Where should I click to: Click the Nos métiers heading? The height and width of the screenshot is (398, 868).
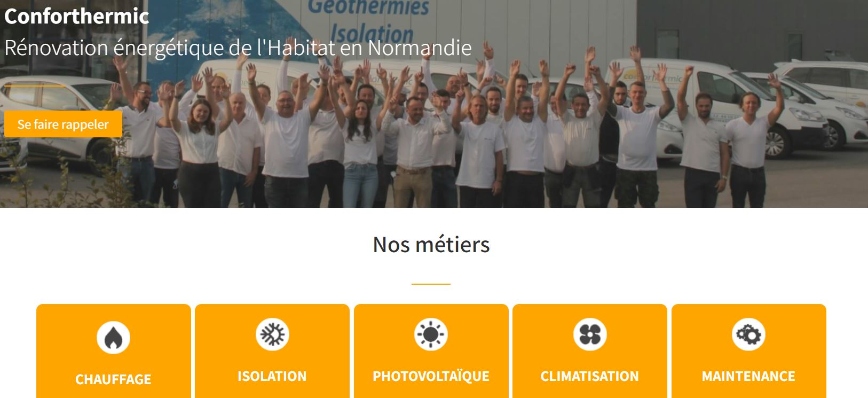click(x=431, y=245)
